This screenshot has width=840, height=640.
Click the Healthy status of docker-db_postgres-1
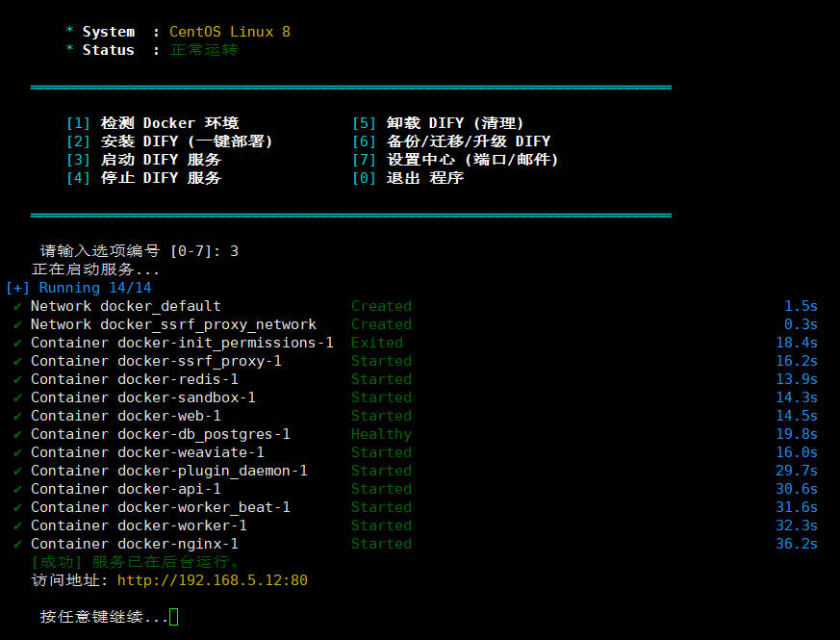381,434
